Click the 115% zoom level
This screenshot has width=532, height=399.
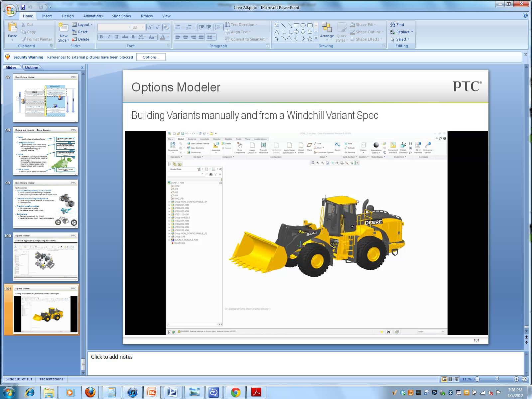(x=467, y=379)
